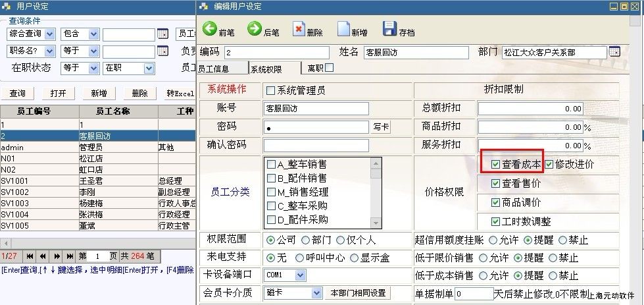Select the 部门 permission scope radio button
The height and width of the screenshot is (305, 644).
(x=307, y=240)
